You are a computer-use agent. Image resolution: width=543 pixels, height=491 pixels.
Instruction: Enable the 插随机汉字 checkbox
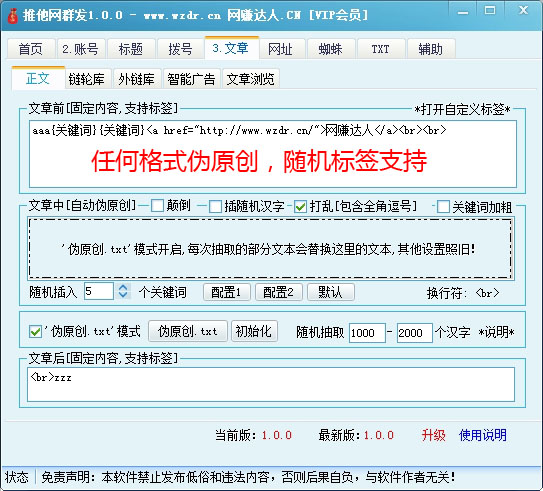click(x=247, y=206)
